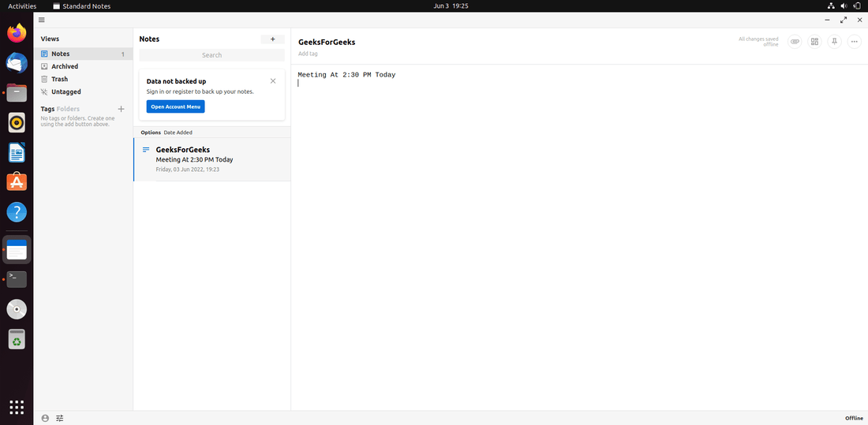Dismiss the Data not backed up notice

[273, 80]
